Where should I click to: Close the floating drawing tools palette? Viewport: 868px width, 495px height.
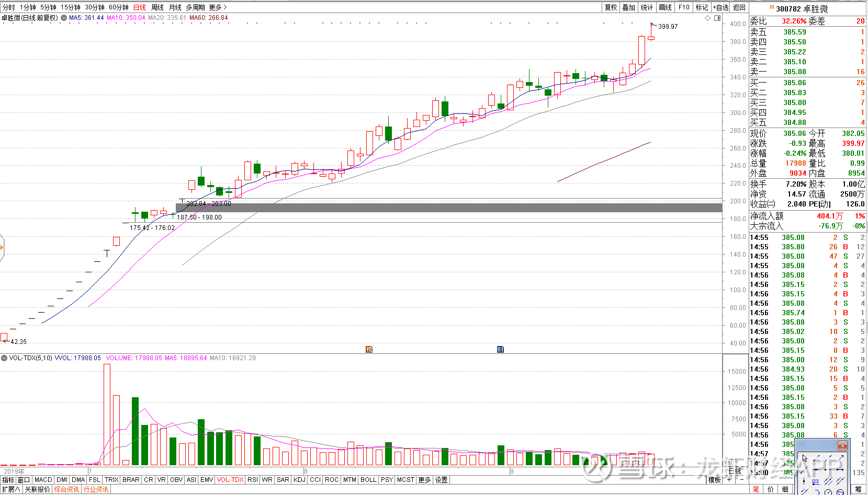click(842, 445)
